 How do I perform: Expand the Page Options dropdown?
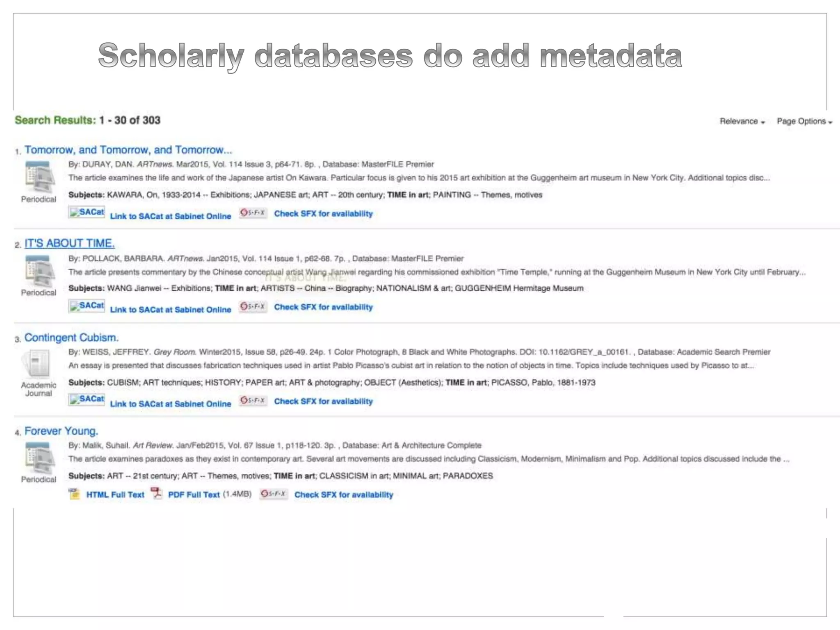(804, 121)
